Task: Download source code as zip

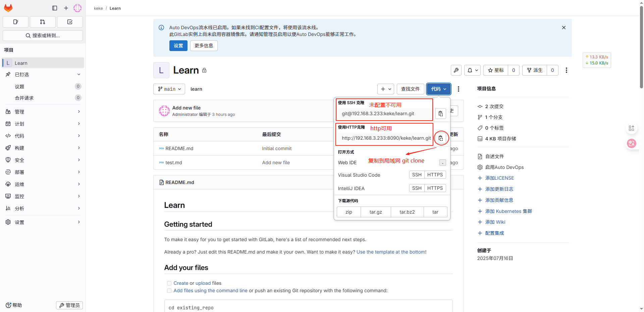Action: 349,212
